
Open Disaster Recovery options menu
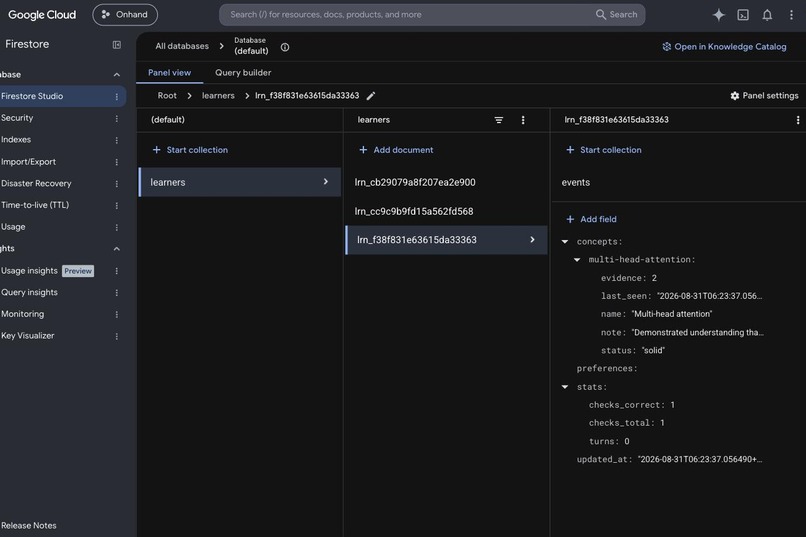pyautogui.click(x=117, y=183)
